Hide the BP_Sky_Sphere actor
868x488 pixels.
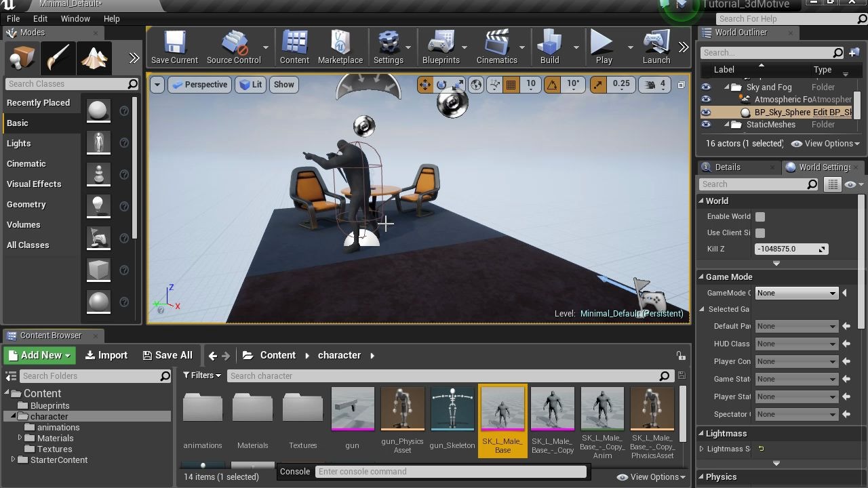[x=706, y=113]
